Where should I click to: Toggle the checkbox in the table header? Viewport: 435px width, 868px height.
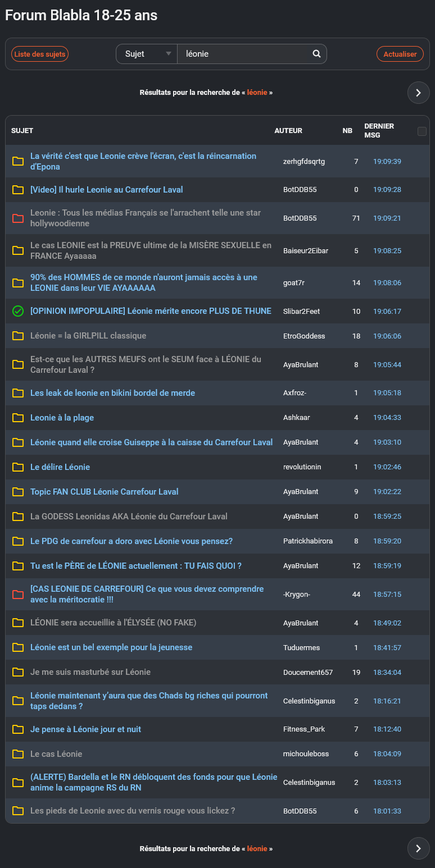[x=422, y=131]
